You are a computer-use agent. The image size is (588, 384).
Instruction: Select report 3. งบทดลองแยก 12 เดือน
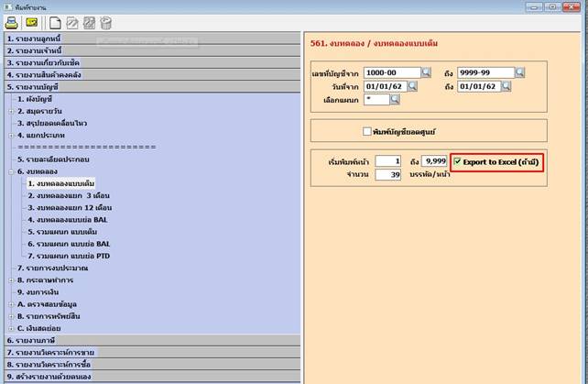tap(70, 207)
